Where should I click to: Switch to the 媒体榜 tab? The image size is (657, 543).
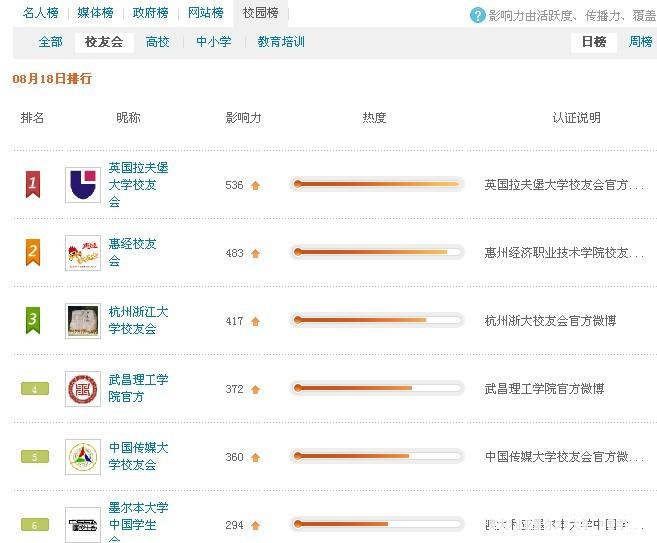(x=95, y=13)
